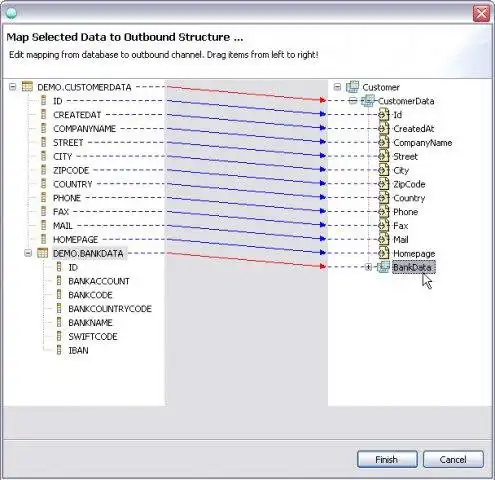Select the IBAN source column
Screen dimensions: 495x480
click(x=78, y=350)
